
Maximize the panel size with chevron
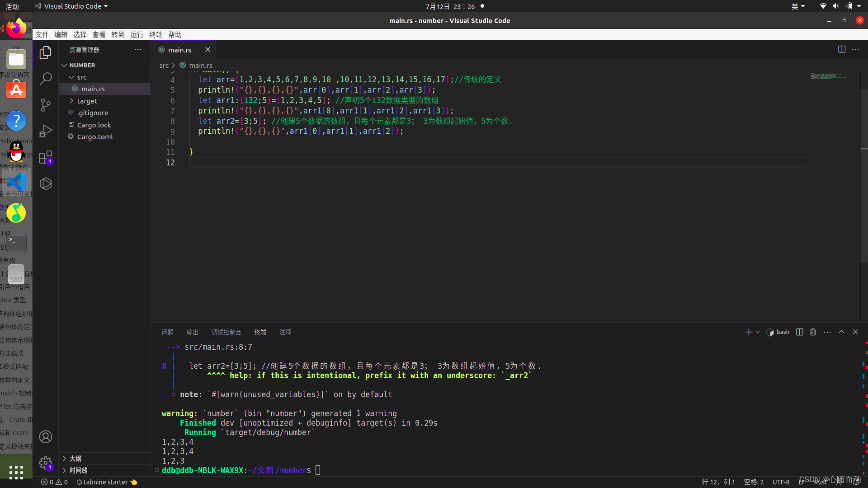coord(841,332)
